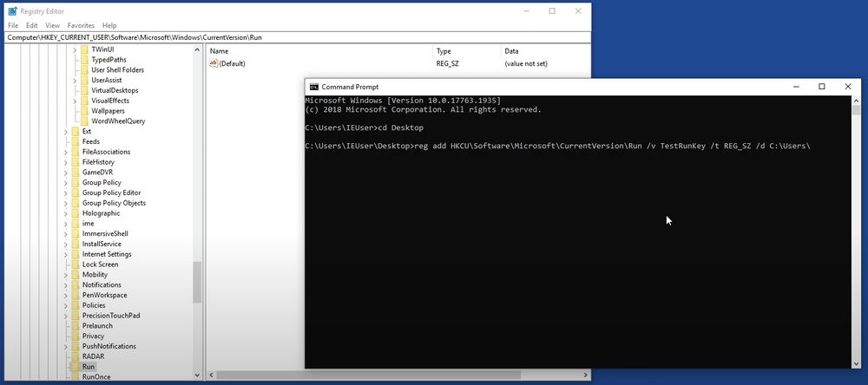The width and height of the screenshot is (868, 385).
Task: Select the Group Policy Objects key
Action: click(x=114, y=203)
